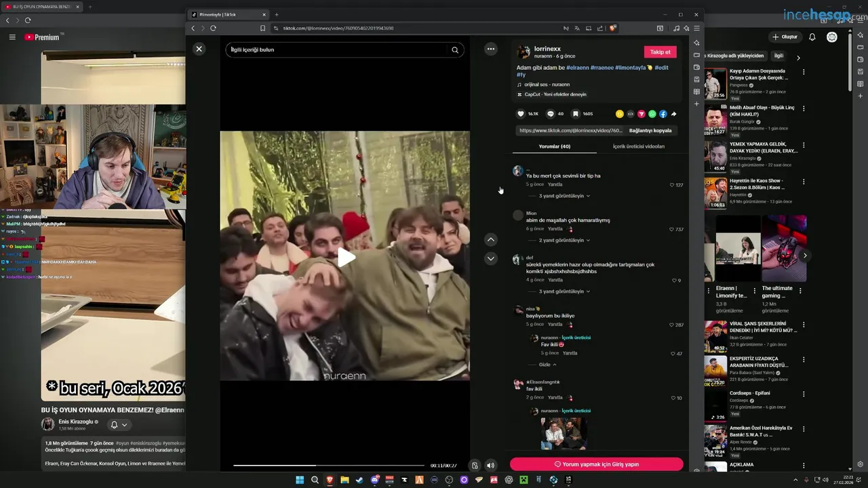
Task: Like def's 'sürekli yemeklerin hazır' comment
Action: (674, 281)
